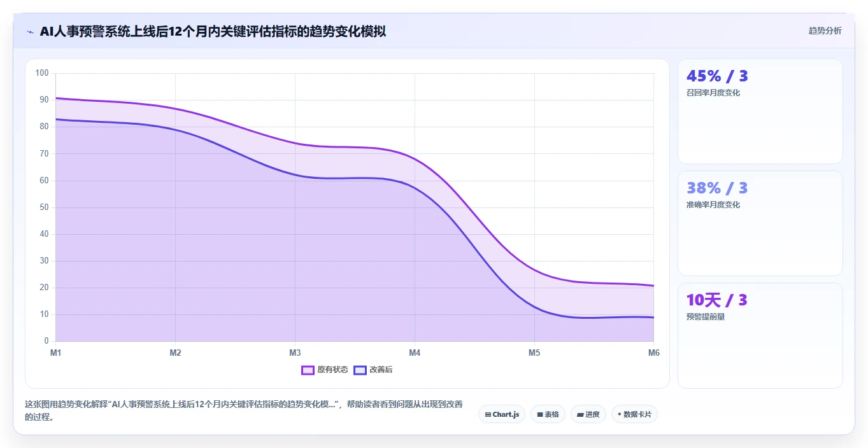Toggle the 改善后 legend item
The width and height of the screenshot is (868, 448).
pos(373,370)
